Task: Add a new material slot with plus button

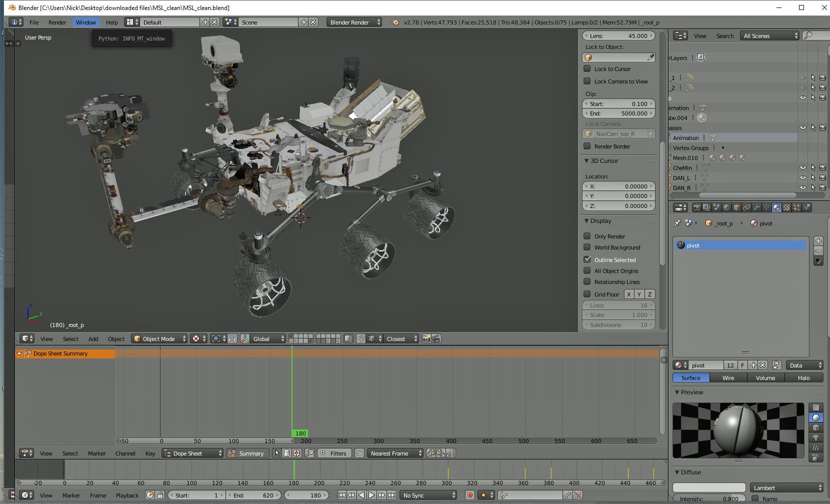Action: 818,241
